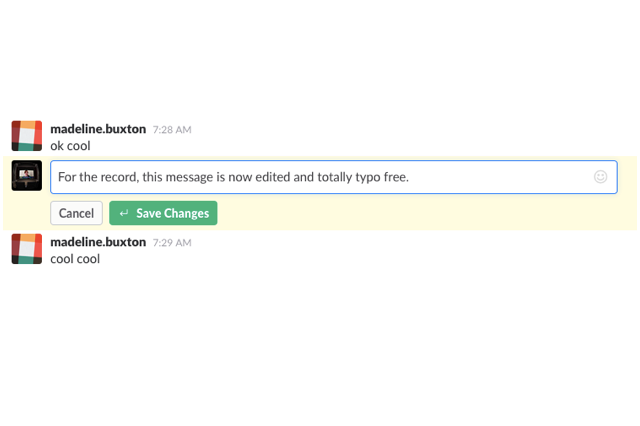Open madeline.buxton's profile from the 7:28 AM message
This screenshot has height=426, width=640.
[x=98, y=129]
